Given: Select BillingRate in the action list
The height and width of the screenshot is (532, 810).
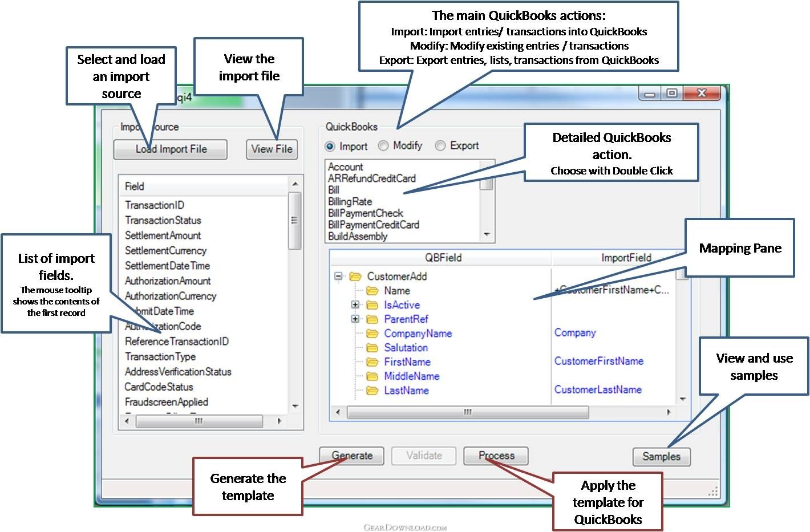Looking at the screenshot, I should coord(350,202).
